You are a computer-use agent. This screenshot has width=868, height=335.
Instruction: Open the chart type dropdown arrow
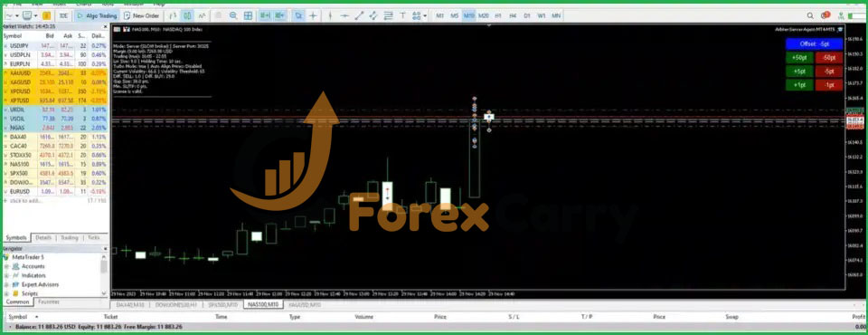(x=18, y=15)
